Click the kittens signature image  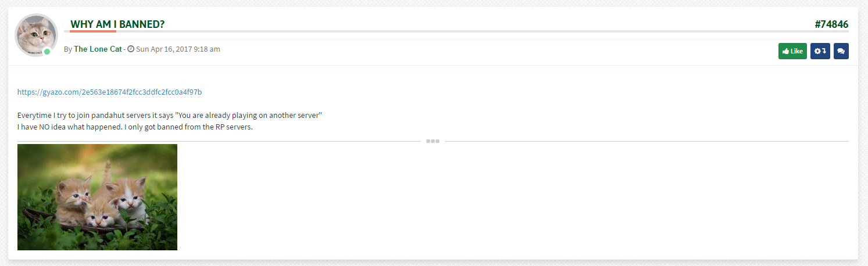click(x=97, y=197)
